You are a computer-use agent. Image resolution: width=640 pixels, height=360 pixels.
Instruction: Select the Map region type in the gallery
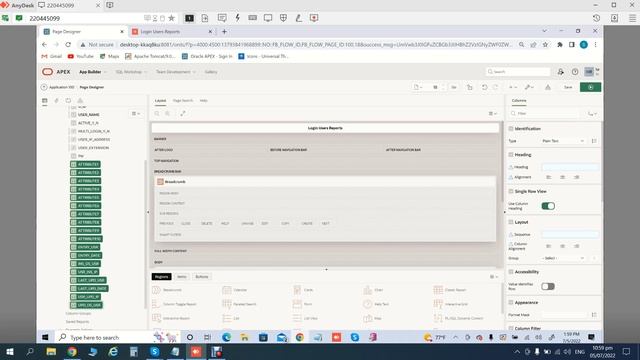pos(372,318)
